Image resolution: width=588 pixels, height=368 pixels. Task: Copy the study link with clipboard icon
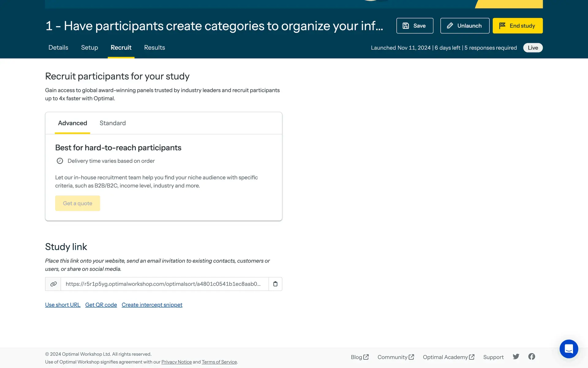click(275, 284)
